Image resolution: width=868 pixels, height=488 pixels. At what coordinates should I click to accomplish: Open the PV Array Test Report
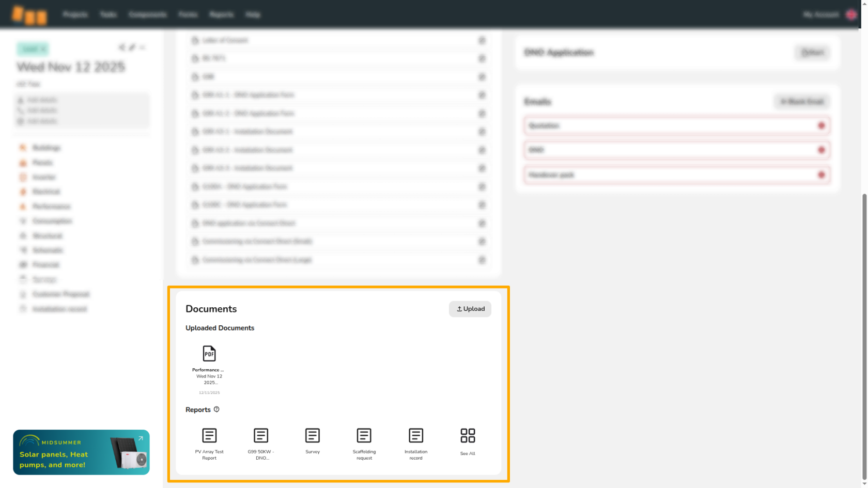point(209,436)
